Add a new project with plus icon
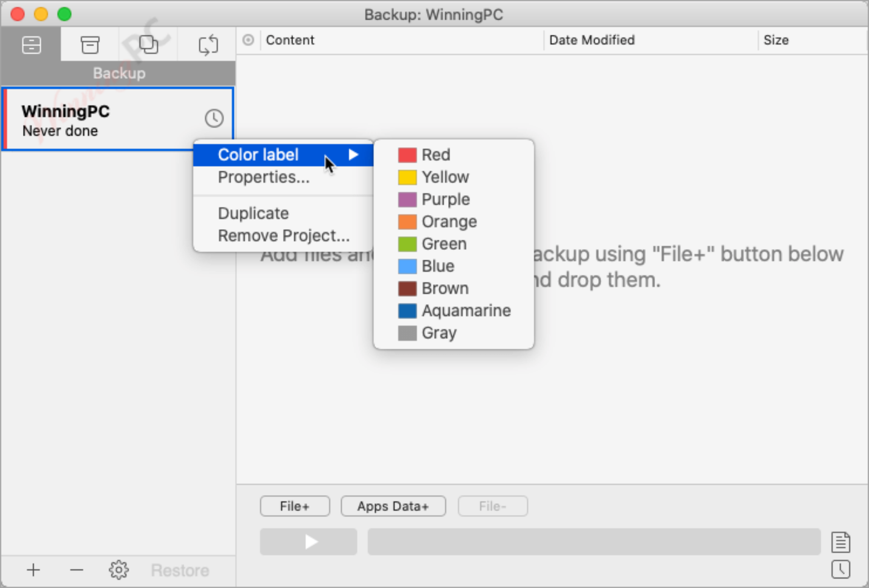Viewport: 869px width, 588px height. 33,570
